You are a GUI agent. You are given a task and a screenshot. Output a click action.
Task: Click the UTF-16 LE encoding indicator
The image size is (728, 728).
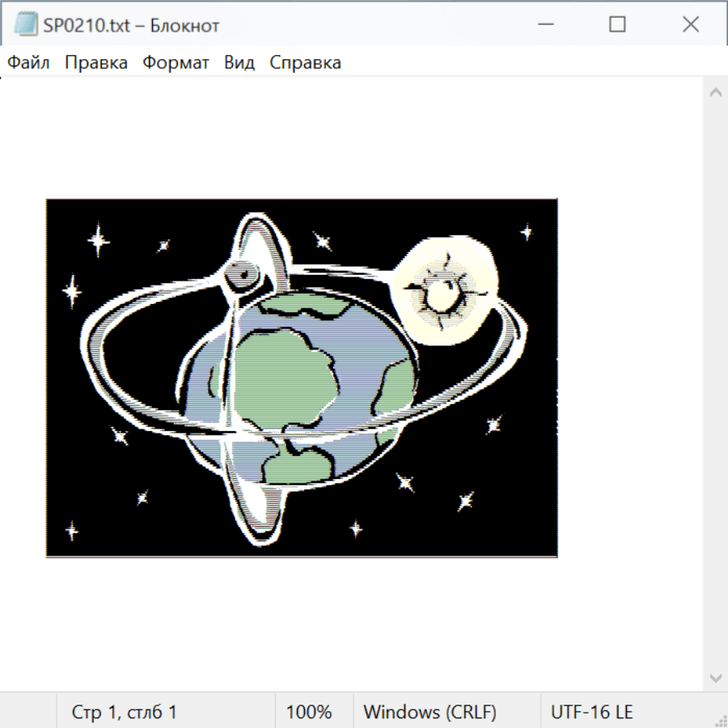tap(591, 712)
